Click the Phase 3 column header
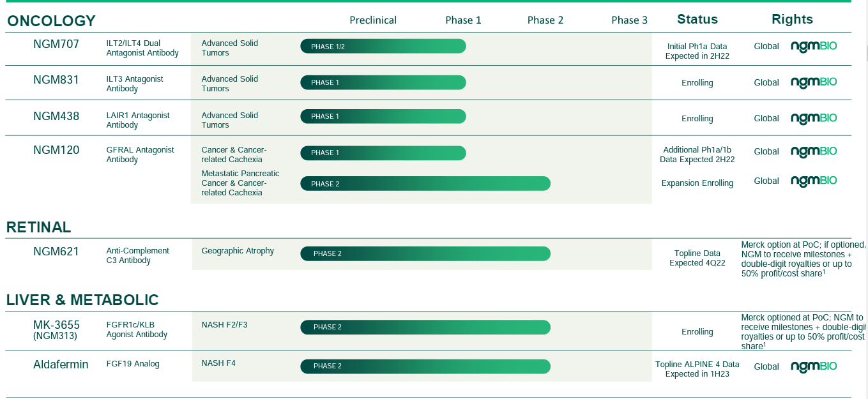 629,20
